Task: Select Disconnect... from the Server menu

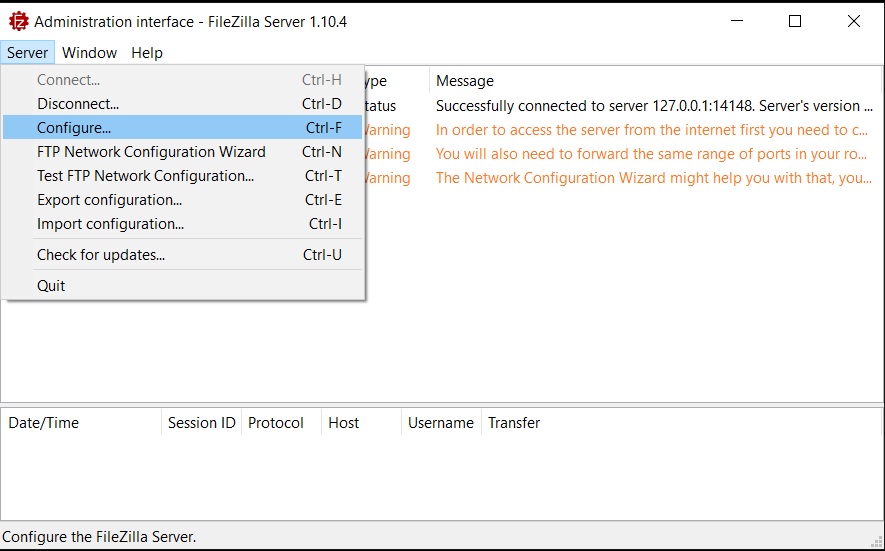Action: [78, 104]
